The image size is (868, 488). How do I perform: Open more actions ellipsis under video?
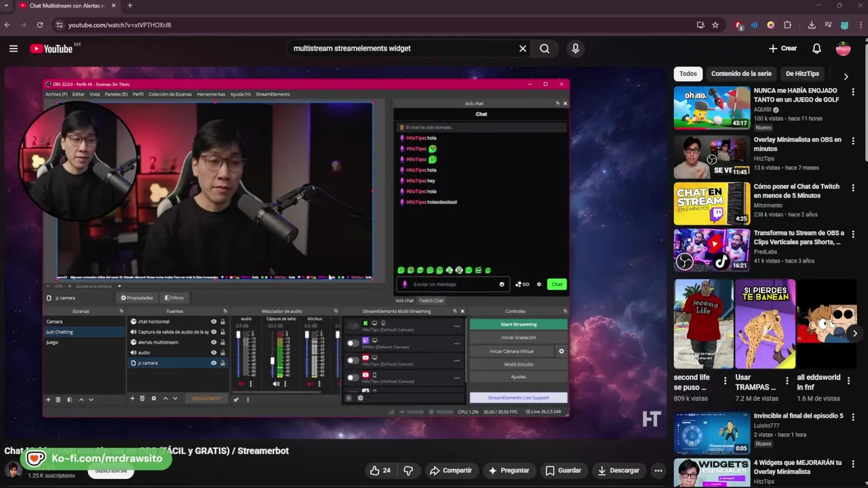coord(658,470)
